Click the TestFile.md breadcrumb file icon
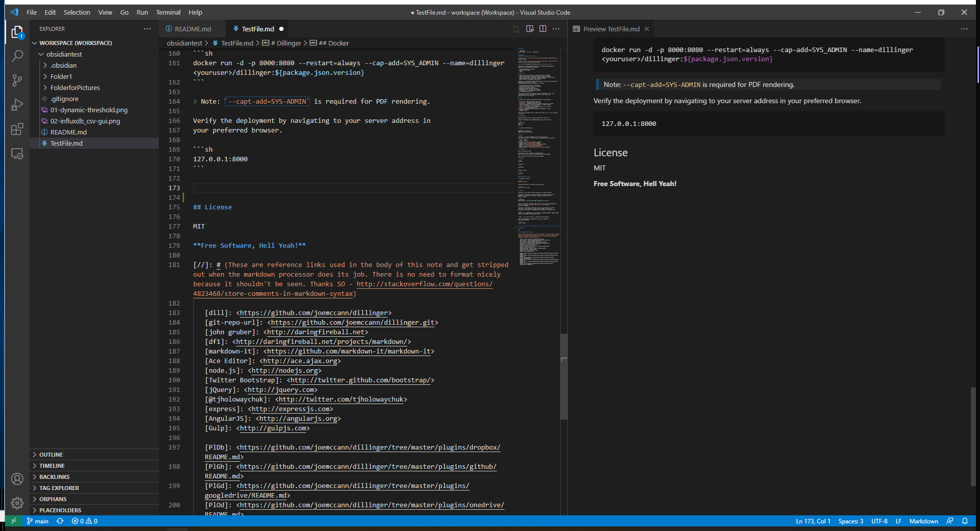The image size is (980, 531). 215,43
